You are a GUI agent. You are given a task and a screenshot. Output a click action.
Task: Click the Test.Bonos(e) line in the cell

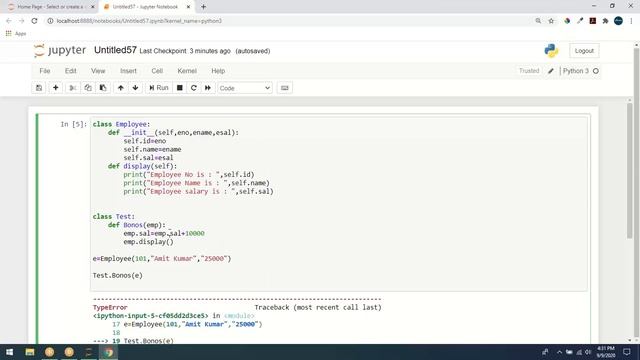tap(118, 276)
